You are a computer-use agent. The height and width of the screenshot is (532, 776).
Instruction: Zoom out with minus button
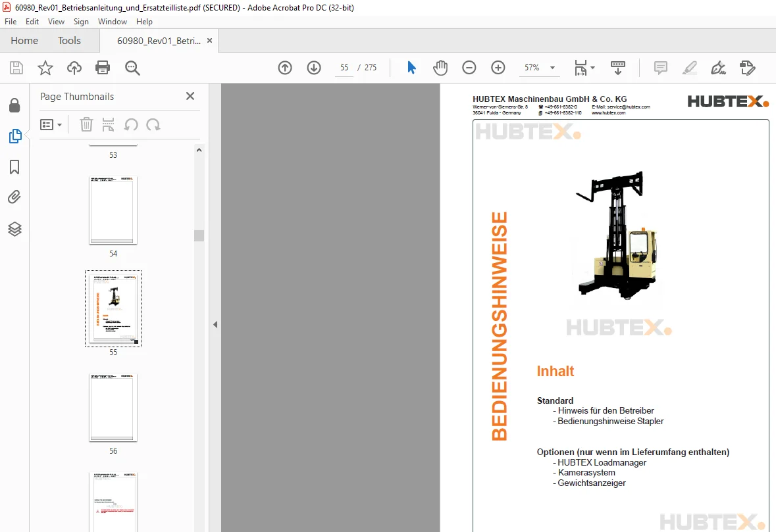pyautogui.click(x=469, y=68)
